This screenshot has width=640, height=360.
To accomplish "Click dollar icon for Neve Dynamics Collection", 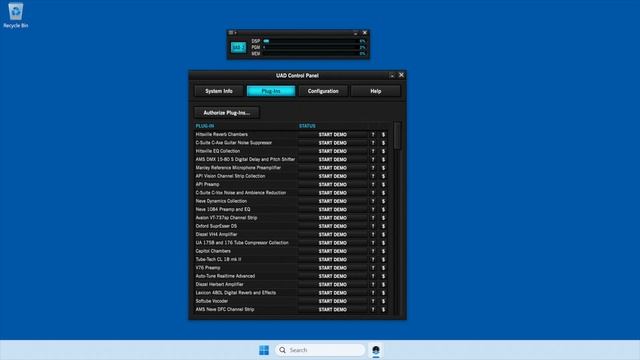I will pyautogui.click(x=383, y=201).
